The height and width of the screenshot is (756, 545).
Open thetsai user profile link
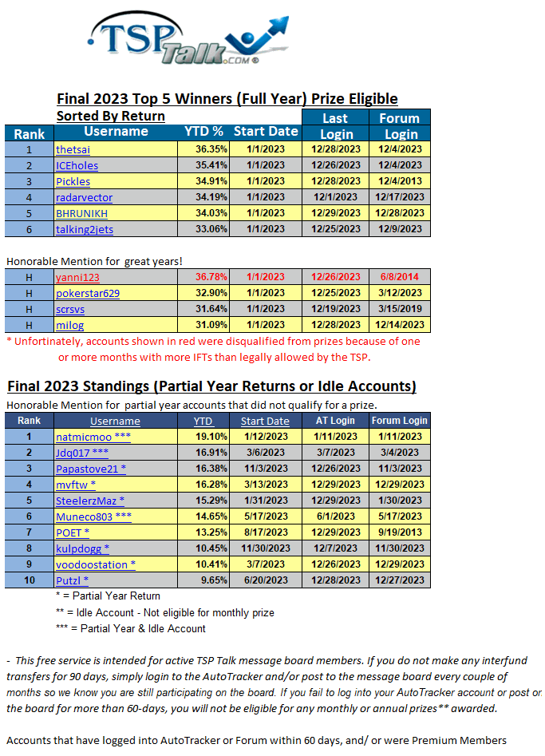73,149
